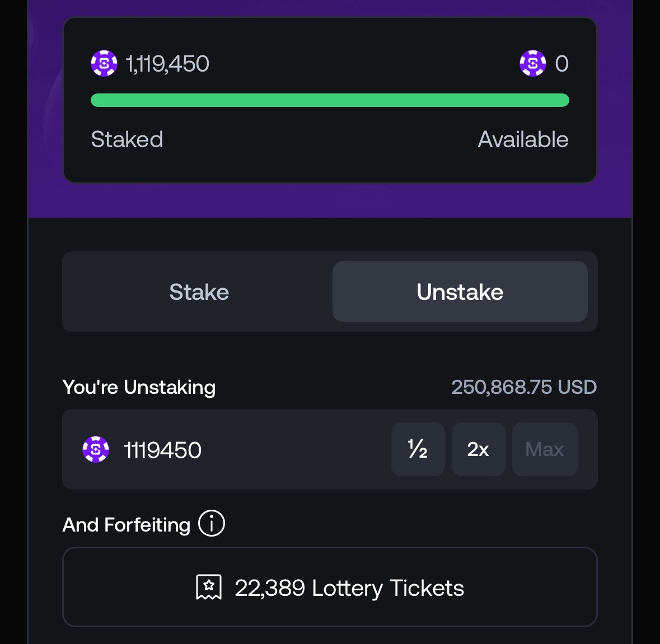660x644 pixels.
Task: Click the available balance token chip icon
Action: click(x=532, y=64)
